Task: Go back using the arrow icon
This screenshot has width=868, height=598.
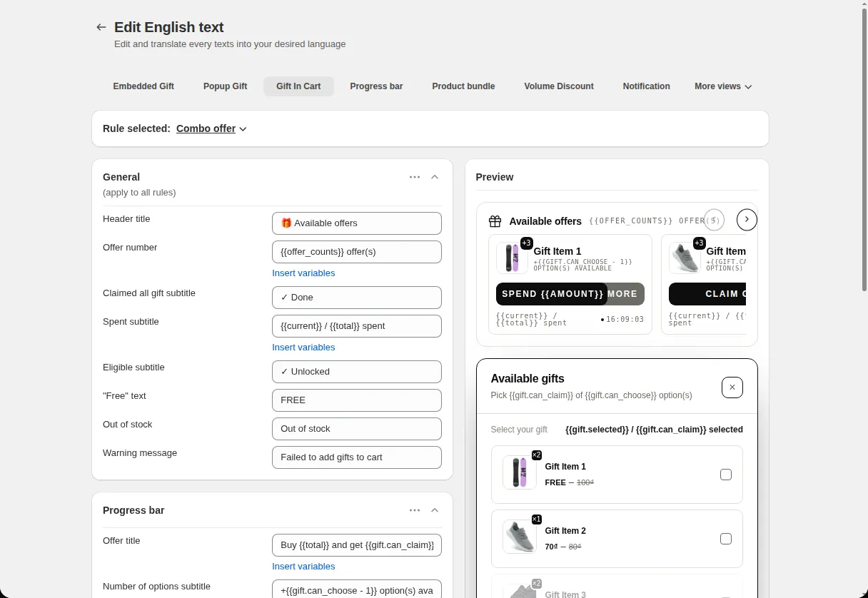Action: pos(101,27)
